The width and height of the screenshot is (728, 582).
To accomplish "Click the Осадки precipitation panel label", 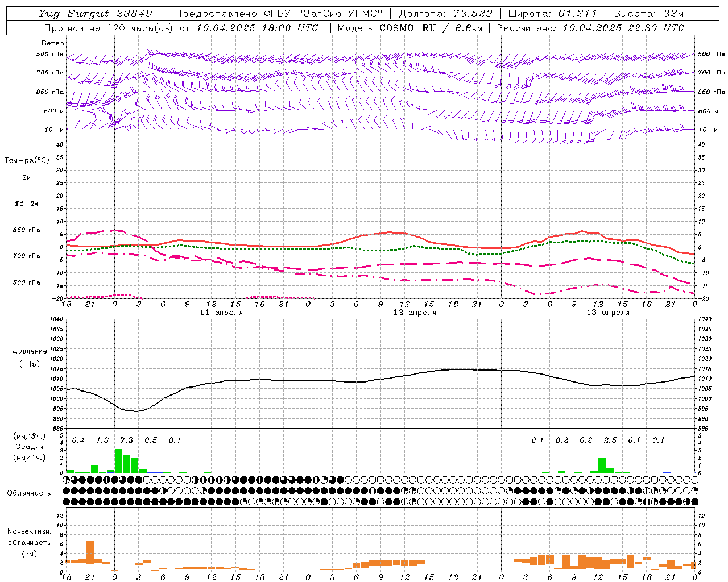I will tap(29, 447).
